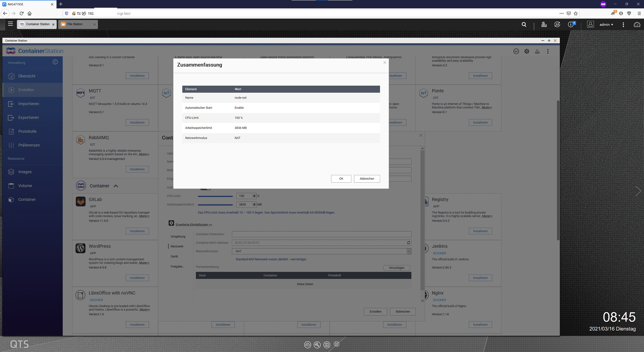Install Ponte
644x352 pixels.
point(480,122)
